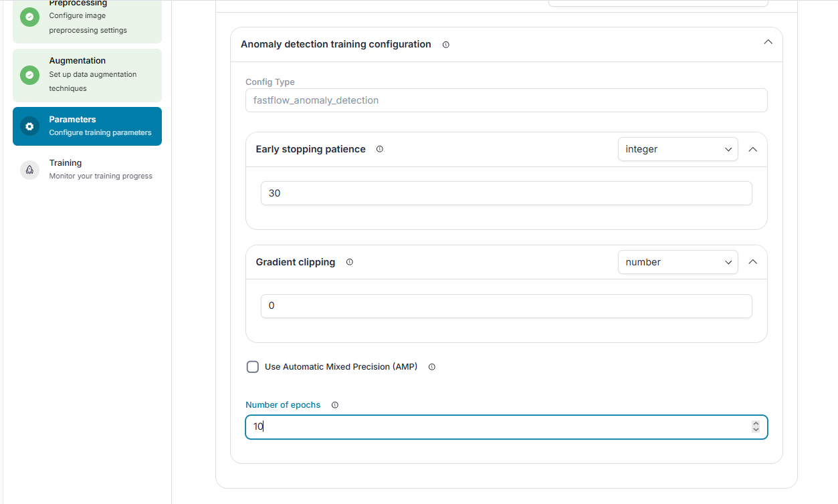The width and height of the screenshot is (838, 504).
Task: Open info tooltip beside Anomaly detection training configuration
Action: click(x=446, y=45)
